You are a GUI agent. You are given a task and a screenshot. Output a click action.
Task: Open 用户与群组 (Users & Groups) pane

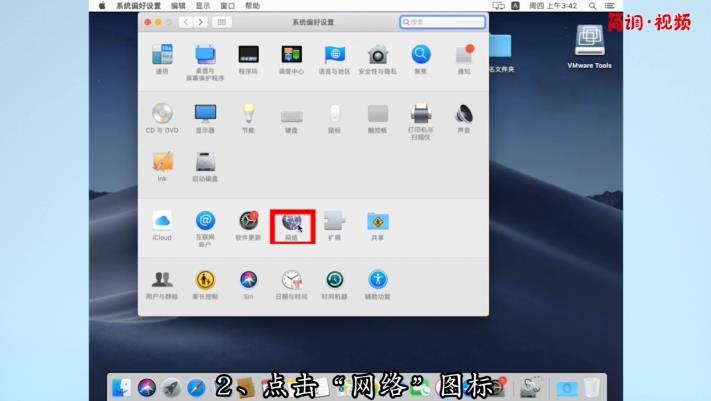pos(162,284)
